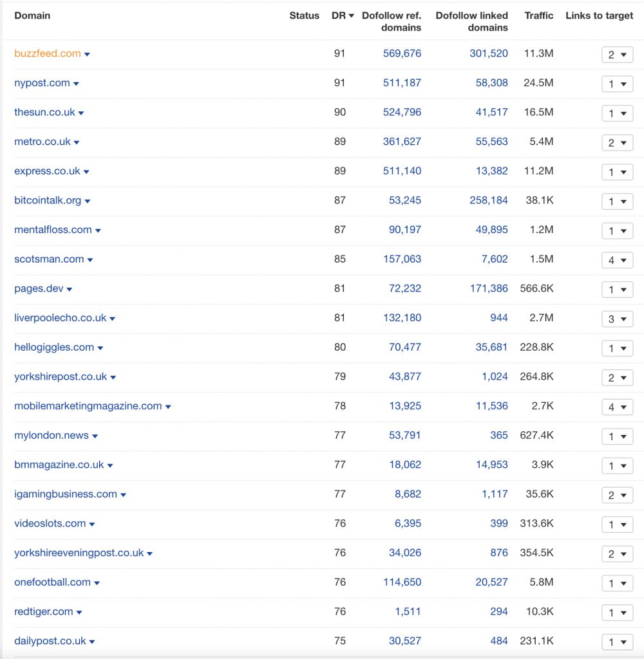Select the DR value 80 for hellogiggles.com
The height and width of the screenshot is (659, 644).
click(x=340, y=347)
